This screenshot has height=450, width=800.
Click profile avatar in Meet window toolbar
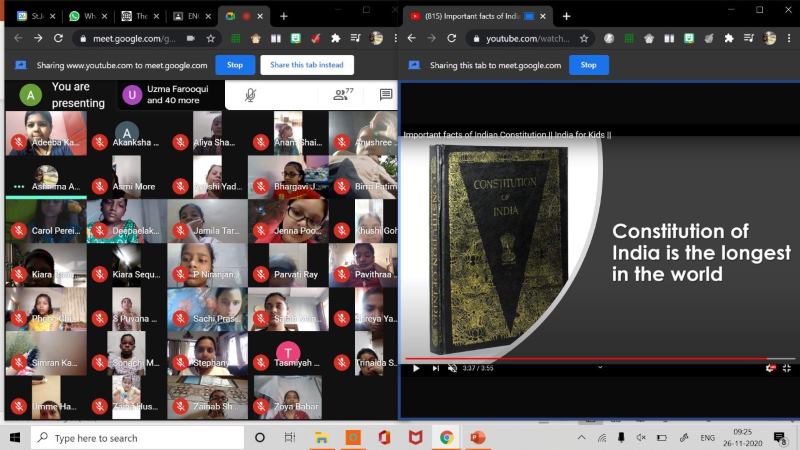coord(376,38)
